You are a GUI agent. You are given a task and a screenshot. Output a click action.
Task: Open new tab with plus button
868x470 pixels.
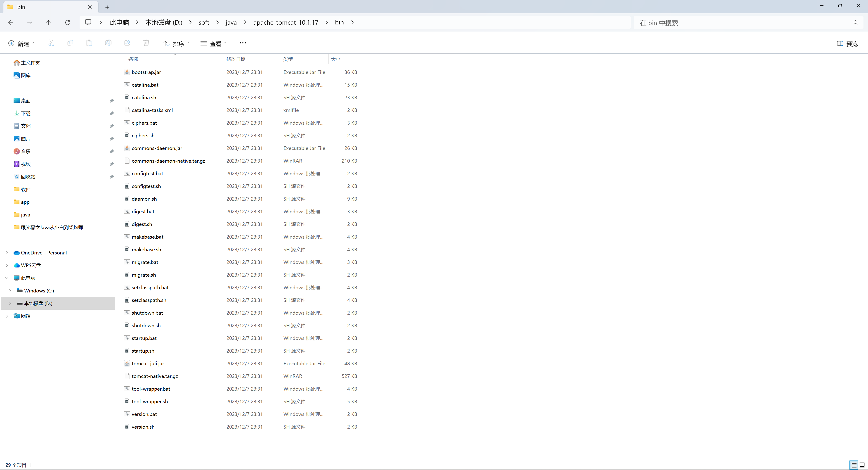(x=107, y=7)
